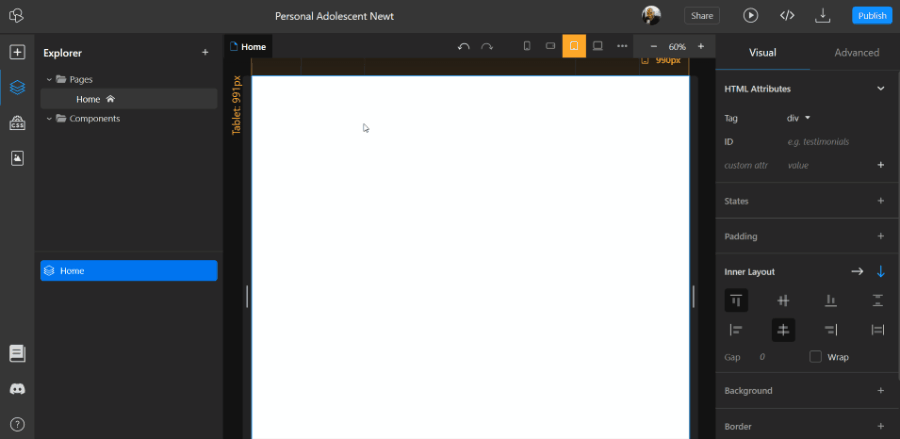Align inner layout to bottom
The width and height of the screenshot is (900, 439).
tap(830, 300)
